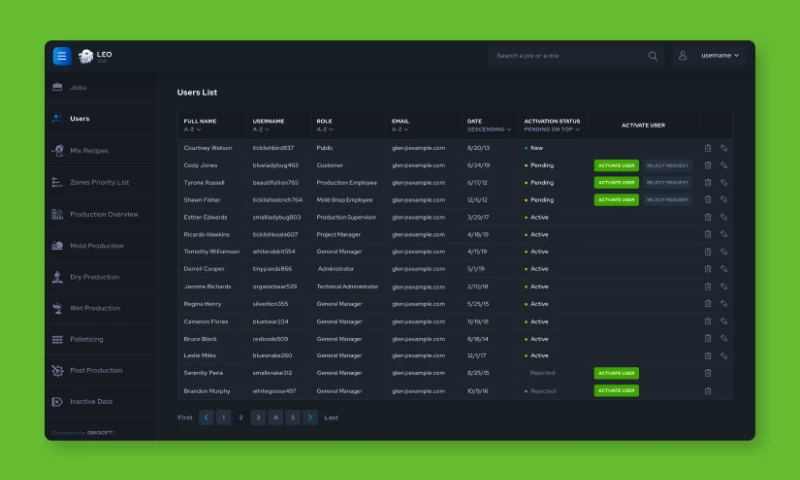Image resolution: width=800 pixels, height=480 pixels.
Task: Open the GBKSOFT developer link
Action: click(x=99, y=433)
